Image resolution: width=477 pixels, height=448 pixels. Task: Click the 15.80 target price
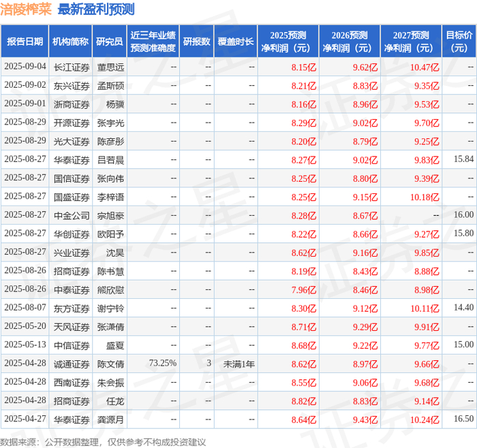tap(463, 233)
